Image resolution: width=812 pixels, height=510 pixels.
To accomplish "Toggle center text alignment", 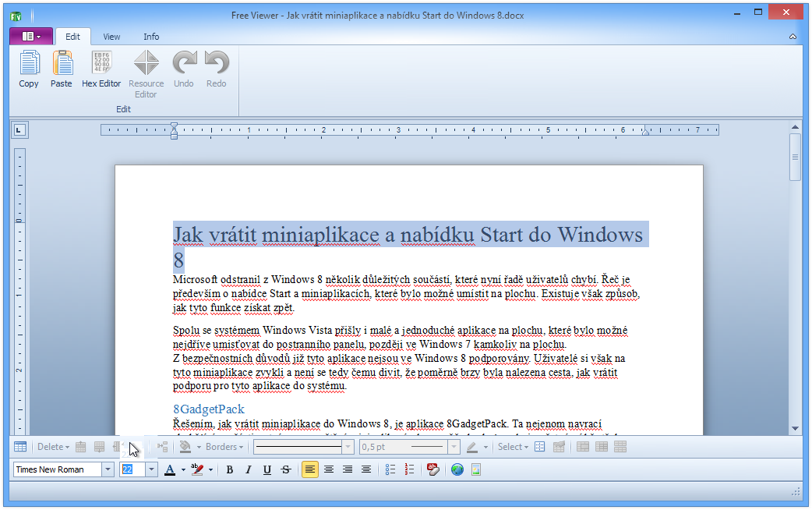I will tap(329, 469).
